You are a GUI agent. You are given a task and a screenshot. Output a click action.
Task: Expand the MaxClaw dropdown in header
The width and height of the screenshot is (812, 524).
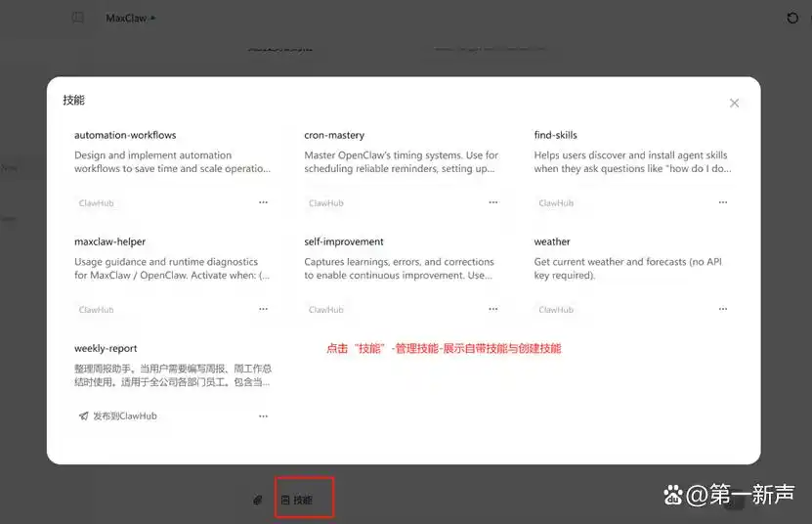(131, 19)
